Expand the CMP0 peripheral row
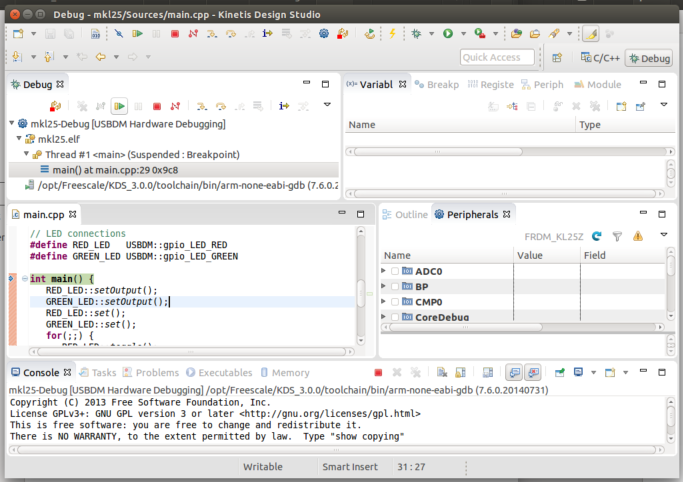683x482 pixels. tap(383, 301)
